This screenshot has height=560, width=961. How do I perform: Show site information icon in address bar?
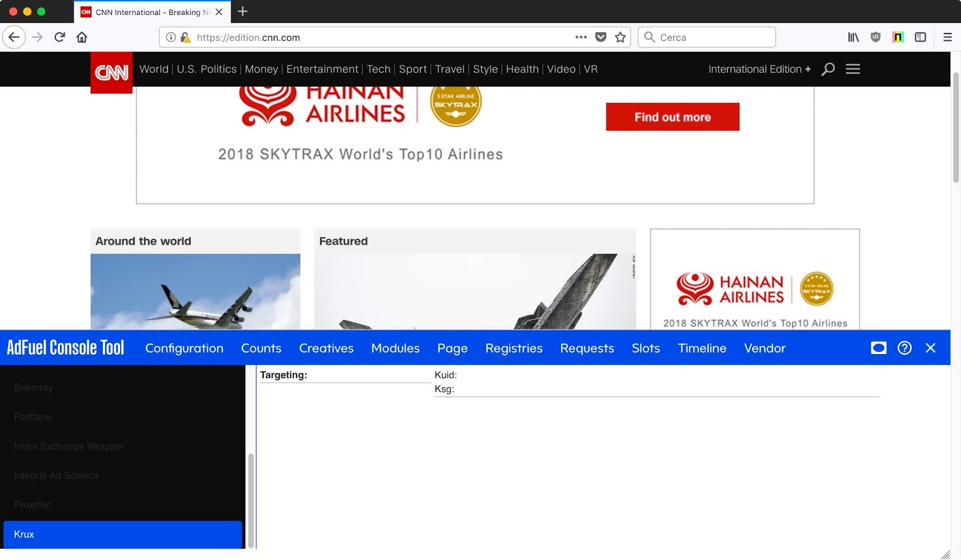[x=171, y=37]
